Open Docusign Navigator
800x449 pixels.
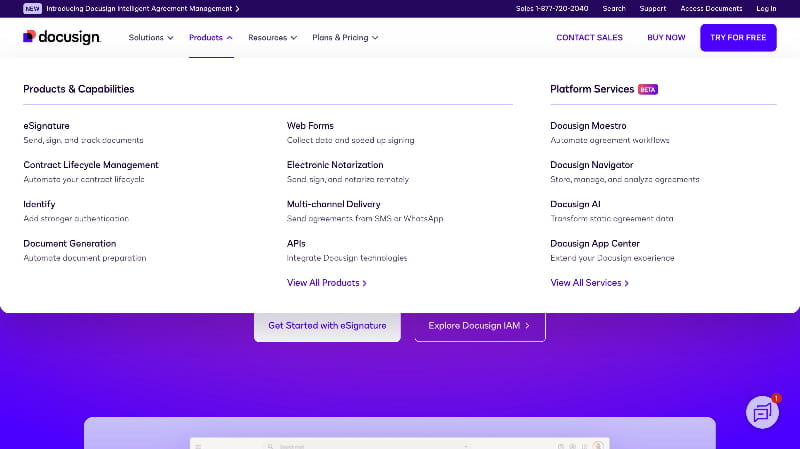[x=592, y=165]
